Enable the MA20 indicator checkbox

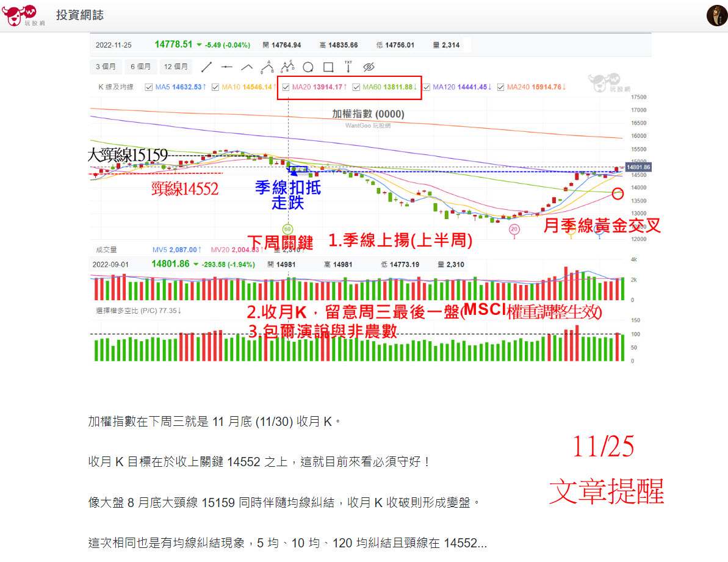tap(285, 87)
